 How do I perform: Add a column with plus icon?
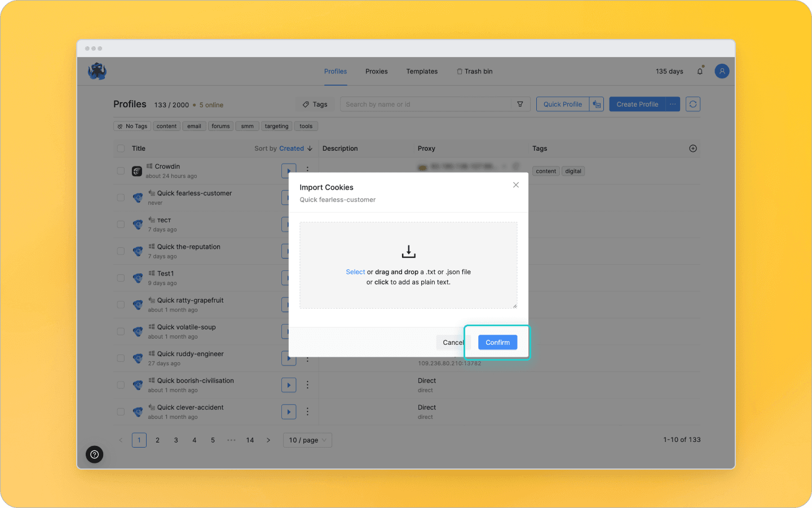(x=693, y=148)
